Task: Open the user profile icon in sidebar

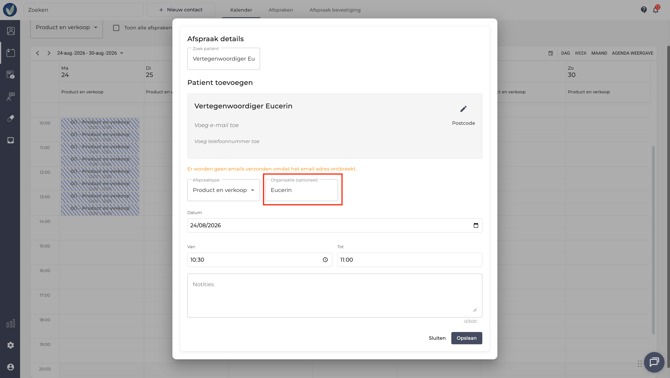Action: click(11, 367)
